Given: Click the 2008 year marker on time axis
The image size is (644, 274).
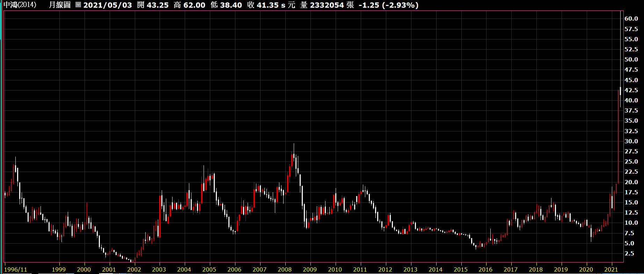Looking at the screenshot, I should [x=285, y=269].
